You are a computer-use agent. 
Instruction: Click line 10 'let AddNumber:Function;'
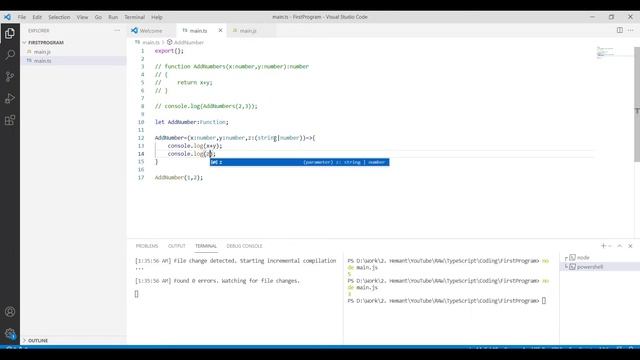click(x=191, y=122)
